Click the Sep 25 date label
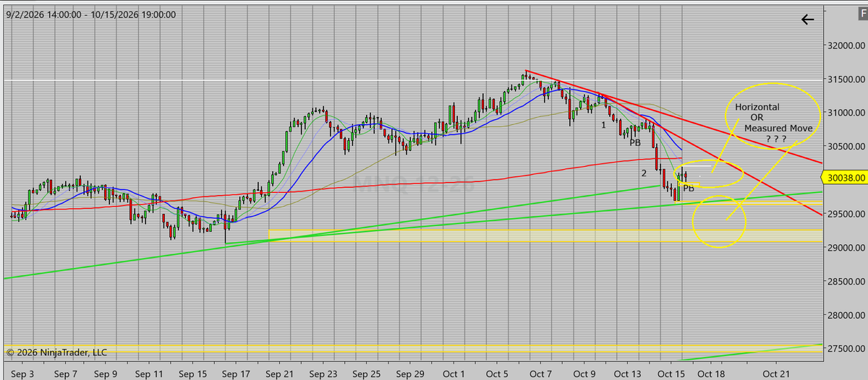The width and height of the screenshot is (868, 380). click(x=367, y=373)
